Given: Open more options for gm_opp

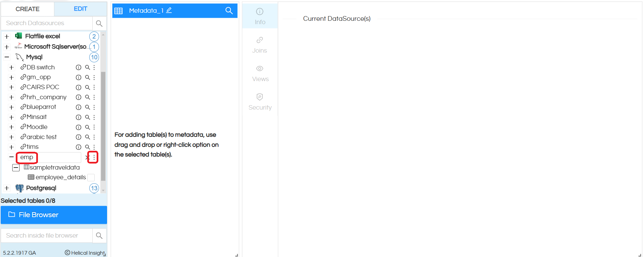Looking at the screenshot, I should pos(94,77).
